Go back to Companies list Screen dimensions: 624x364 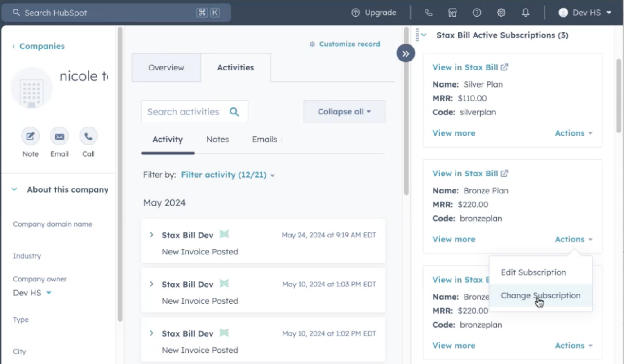point(39,46)
